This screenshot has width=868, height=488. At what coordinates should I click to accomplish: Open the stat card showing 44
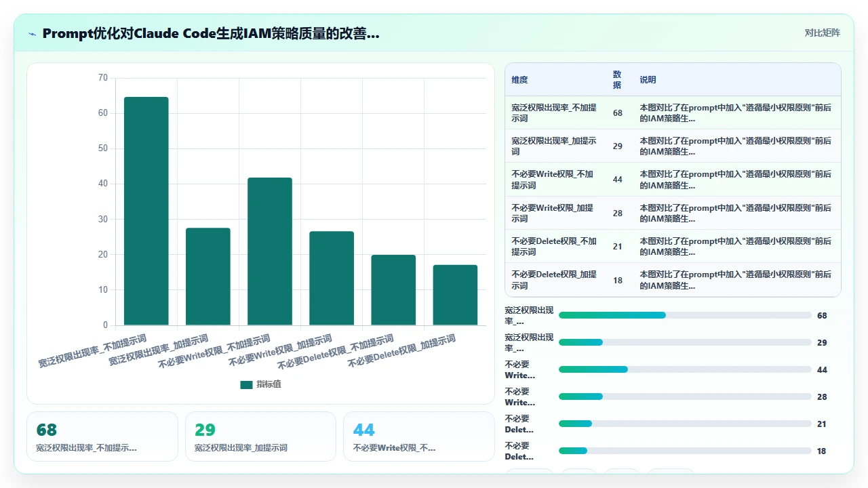[x=419, y=436]
